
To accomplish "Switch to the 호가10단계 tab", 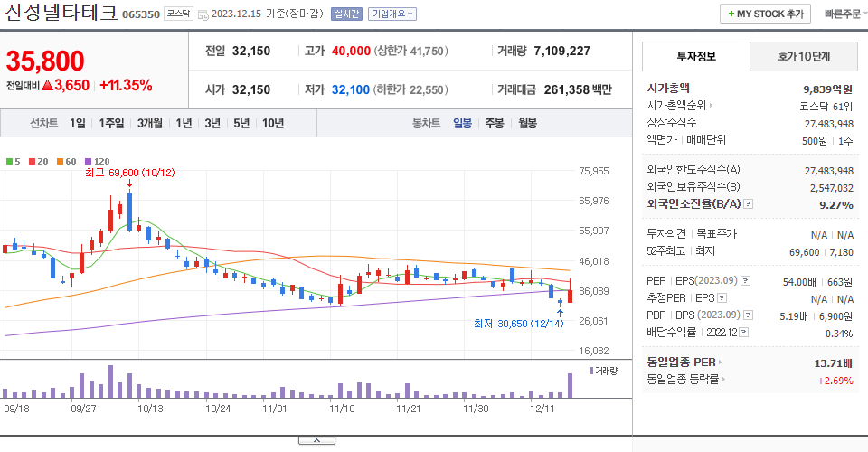I will [804, 56].
